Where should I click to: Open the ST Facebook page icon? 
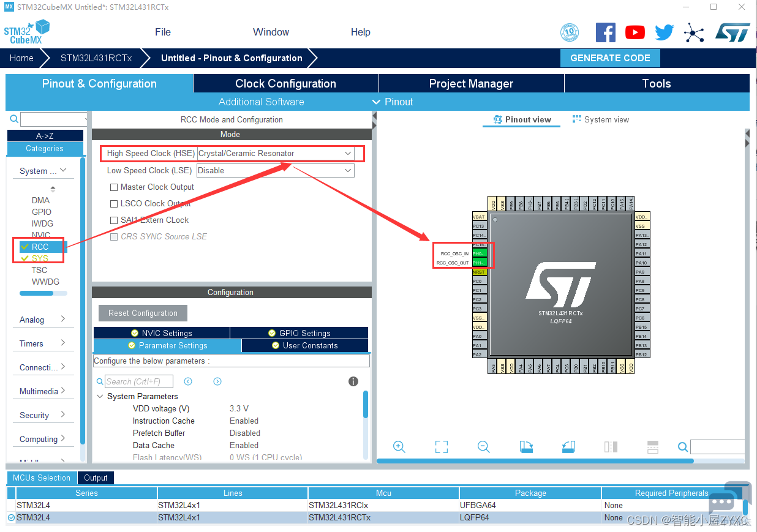tap(605, 32)
